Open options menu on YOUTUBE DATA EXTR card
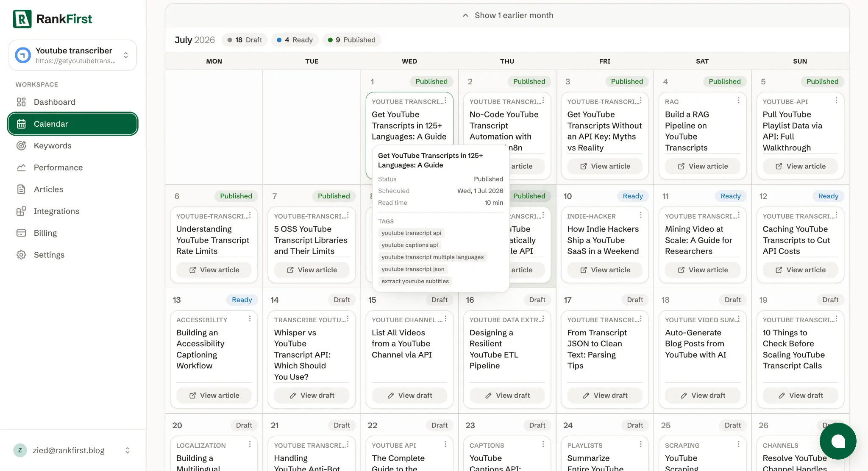This screenshot has width=868, height=471. tap(543, 318)
